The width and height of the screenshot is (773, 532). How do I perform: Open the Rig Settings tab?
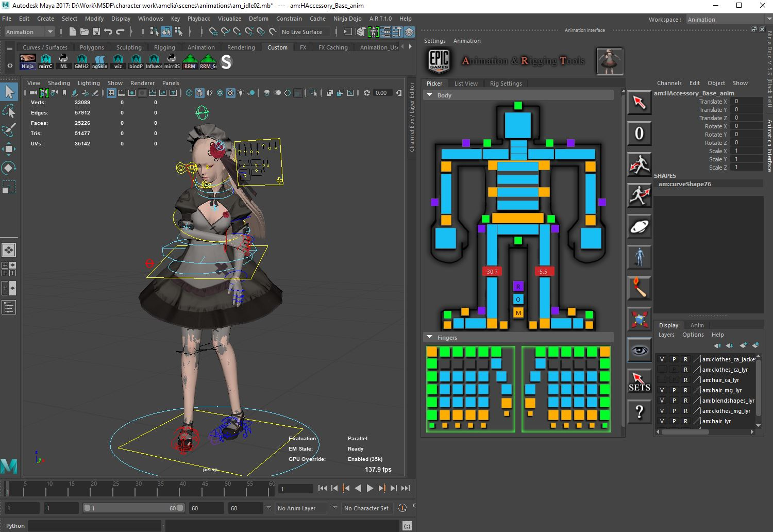[x=506, y=84]
